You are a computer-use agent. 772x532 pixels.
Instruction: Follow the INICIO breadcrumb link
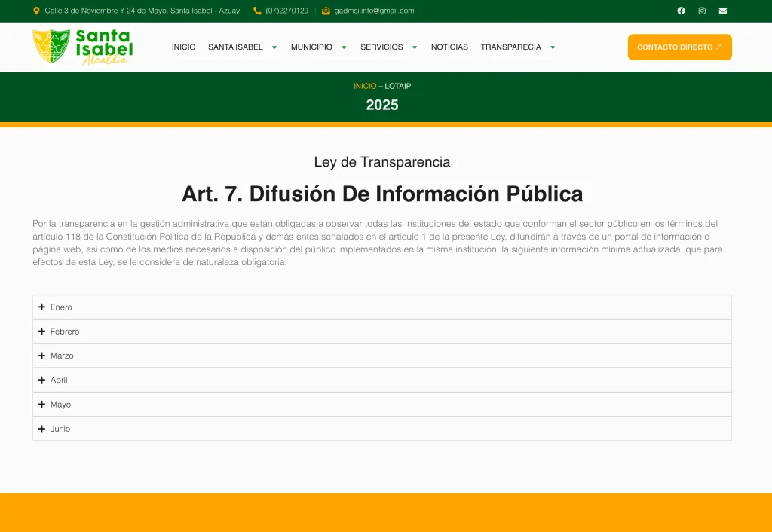tap(364, 86)
